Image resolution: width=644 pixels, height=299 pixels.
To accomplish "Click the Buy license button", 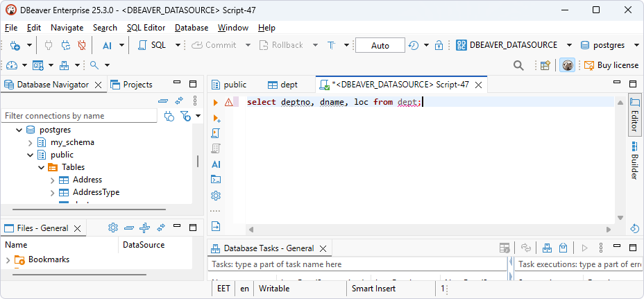I will pos(611,65).
